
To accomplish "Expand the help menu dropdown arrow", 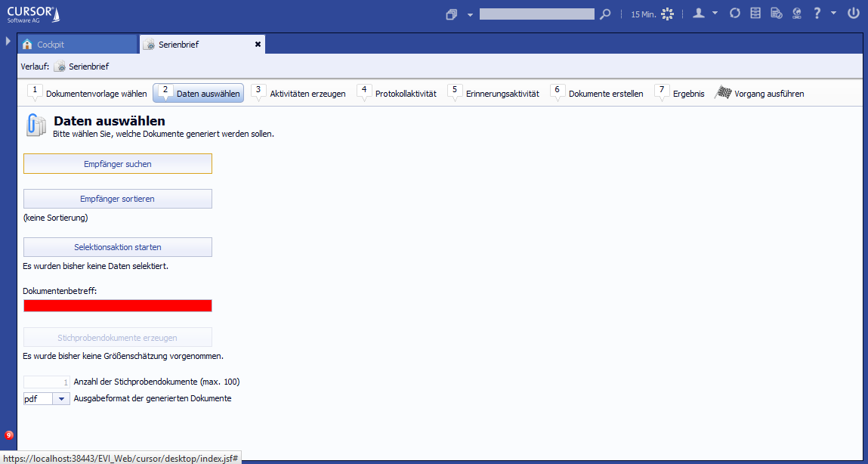I will pyautogui.click(x=833, y=14).
